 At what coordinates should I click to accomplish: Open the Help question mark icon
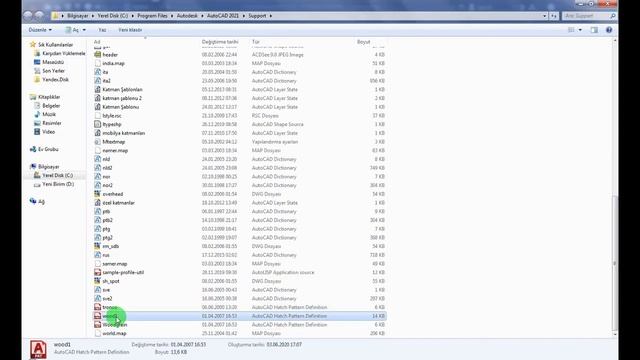(609, 30)
